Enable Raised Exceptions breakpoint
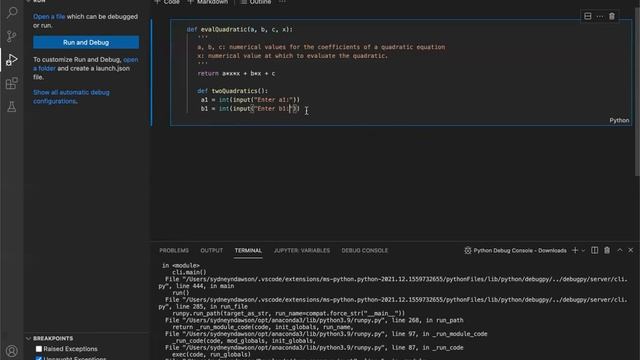The width and height of the screenshot is (640, 360). click(x=39, y=349)
